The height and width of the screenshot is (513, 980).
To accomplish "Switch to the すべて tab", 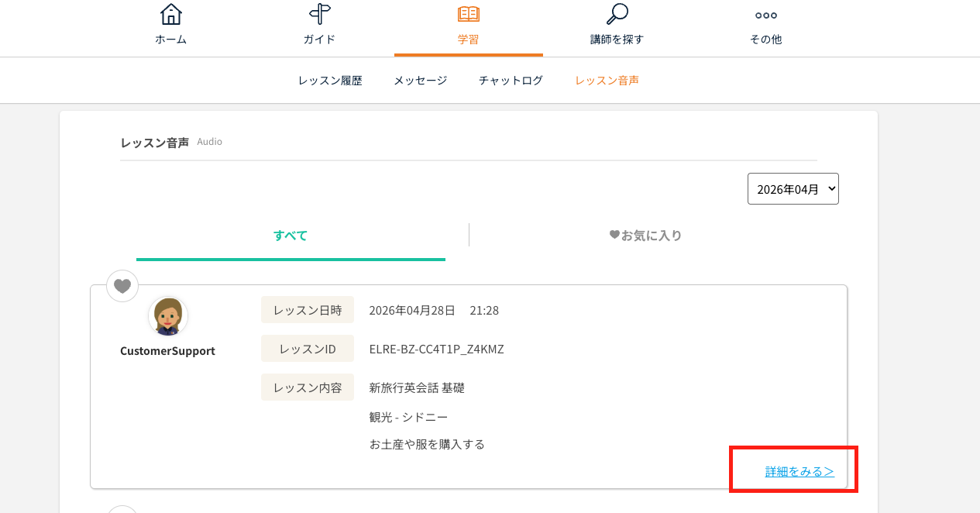I will click(291, 236).
